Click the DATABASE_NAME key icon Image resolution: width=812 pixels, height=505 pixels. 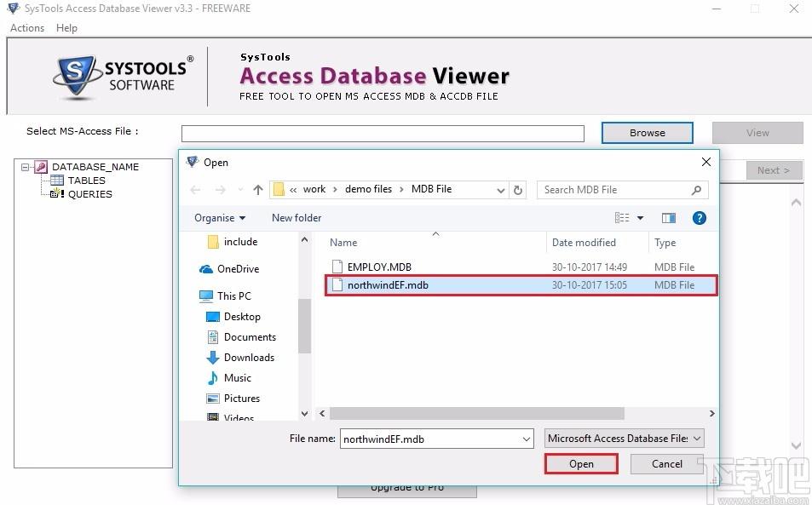pyautogui.click(x=41, y=167)
